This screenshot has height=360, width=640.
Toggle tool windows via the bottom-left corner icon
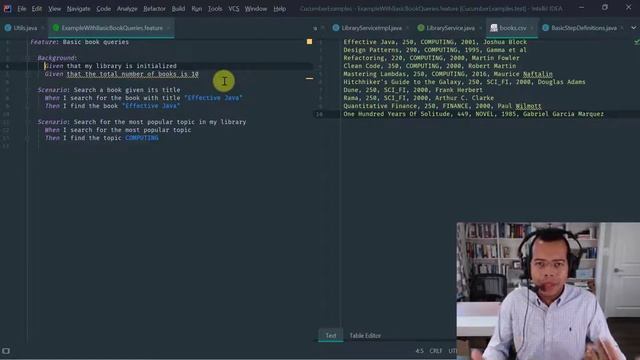[6, 351]
